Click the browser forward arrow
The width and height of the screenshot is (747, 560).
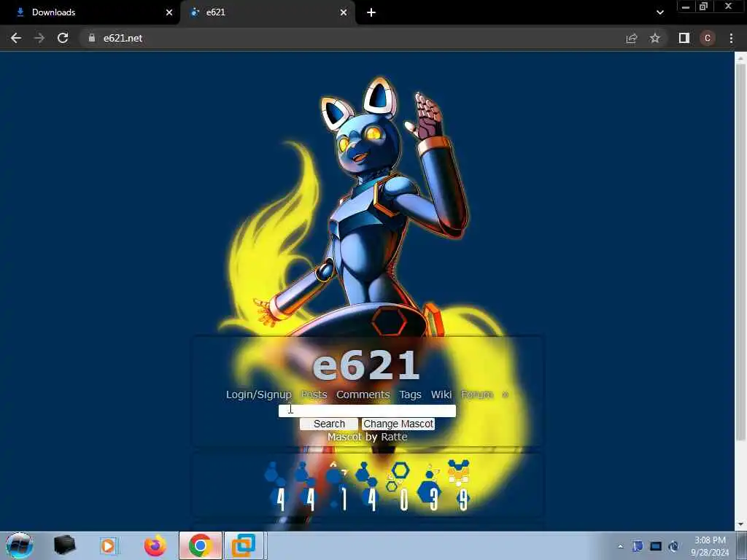click(39, 38)
